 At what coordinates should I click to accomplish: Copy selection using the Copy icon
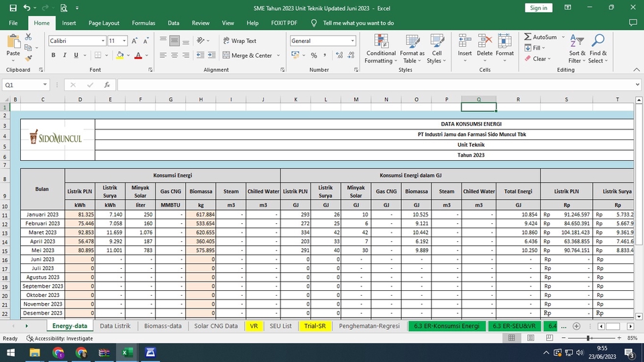28,48
